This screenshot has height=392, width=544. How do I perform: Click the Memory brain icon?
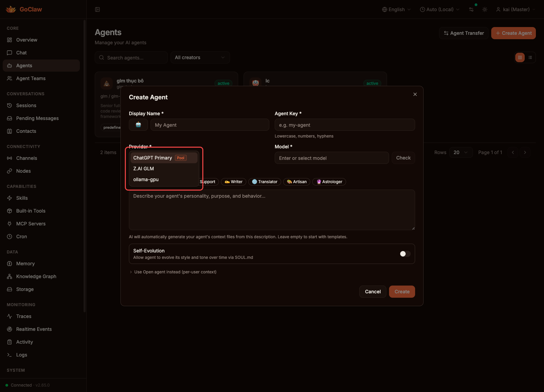click(x=9, y=264)
